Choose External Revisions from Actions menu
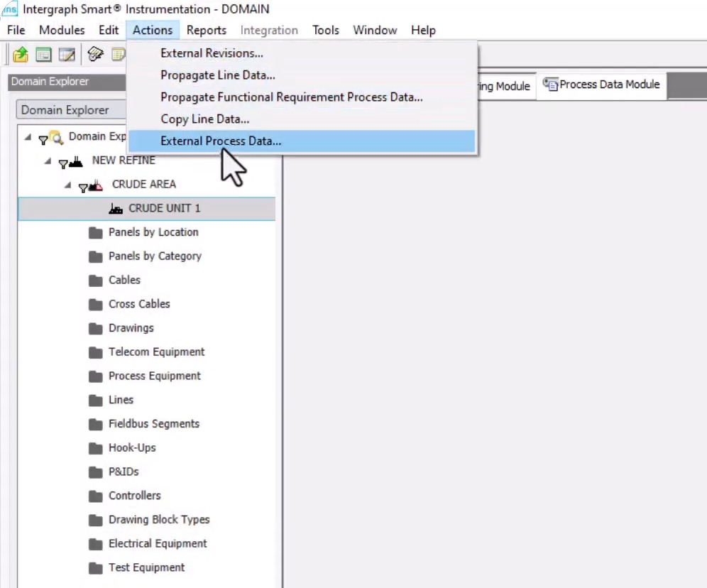This screenshot has height=588, width=707. 302,53
